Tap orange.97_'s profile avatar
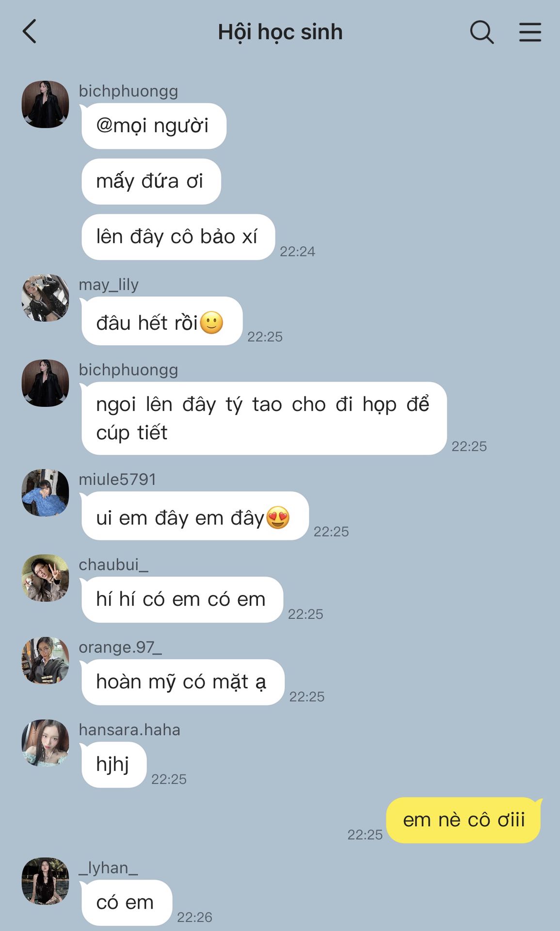Screen dimensions: 560x931 coord(45,660)
